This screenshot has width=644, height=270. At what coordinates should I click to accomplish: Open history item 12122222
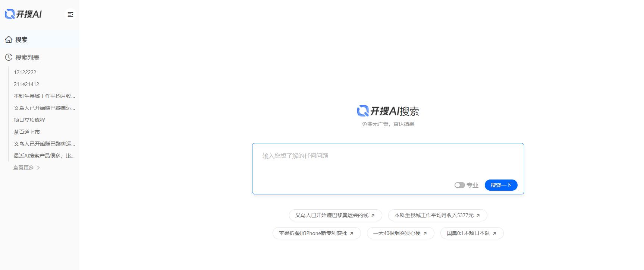coord(25,72)
